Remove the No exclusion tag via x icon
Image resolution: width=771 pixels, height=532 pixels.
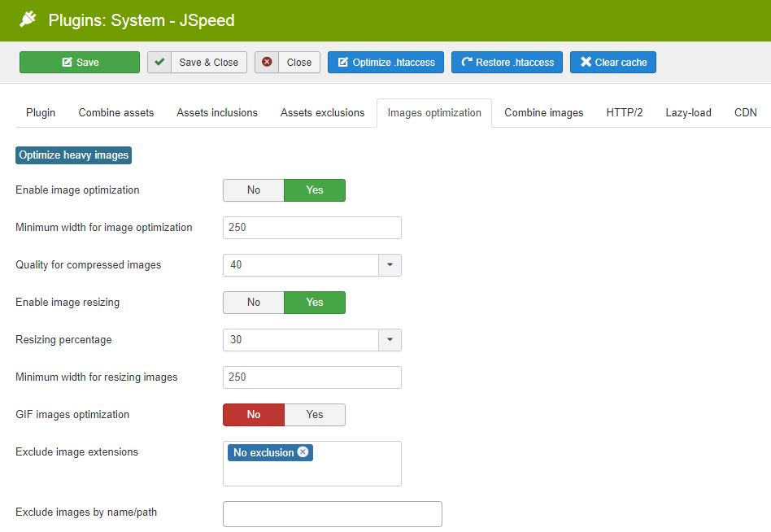(303, 452)
